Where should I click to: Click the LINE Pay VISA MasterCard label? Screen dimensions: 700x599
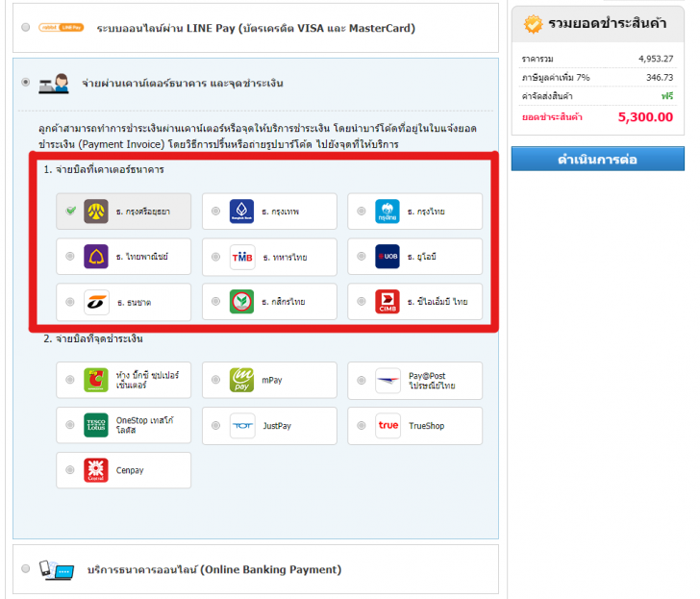pos(256,28)
